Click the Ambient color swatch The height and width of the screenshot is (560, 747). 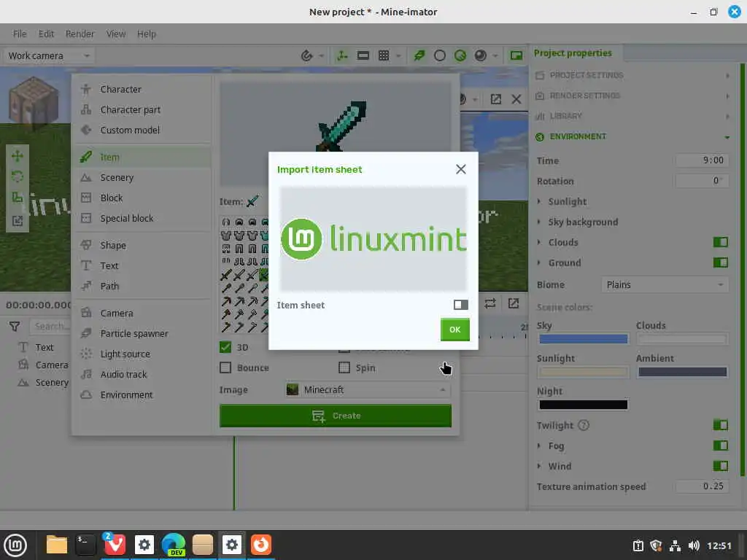pos(682,372)
